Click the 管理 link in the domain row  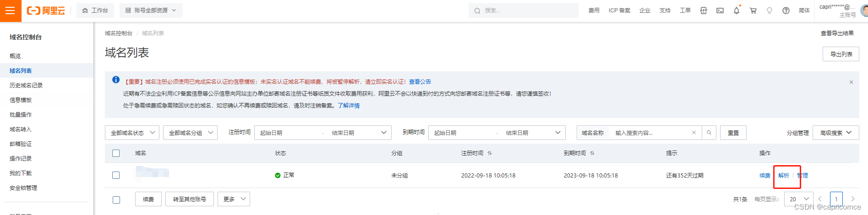(x=802, y=175)
